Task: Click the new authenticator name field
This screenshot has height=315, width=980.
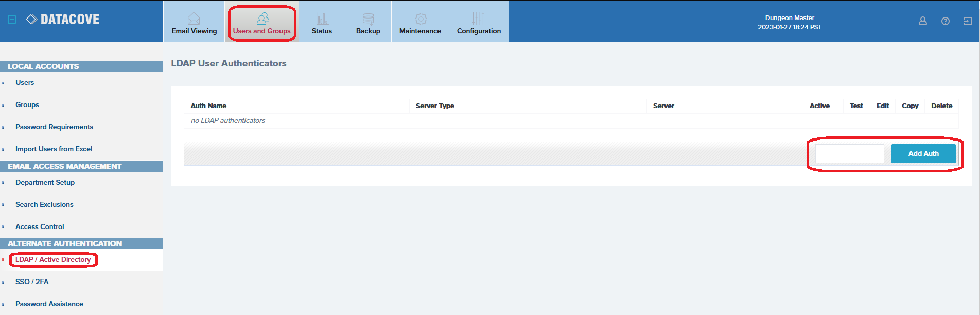Action: [x=849, y=153]
